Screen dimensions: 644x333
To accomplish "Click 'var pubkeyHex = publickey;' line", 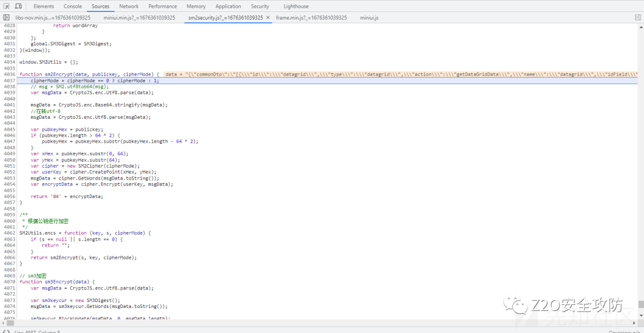I will click(67, 129).
